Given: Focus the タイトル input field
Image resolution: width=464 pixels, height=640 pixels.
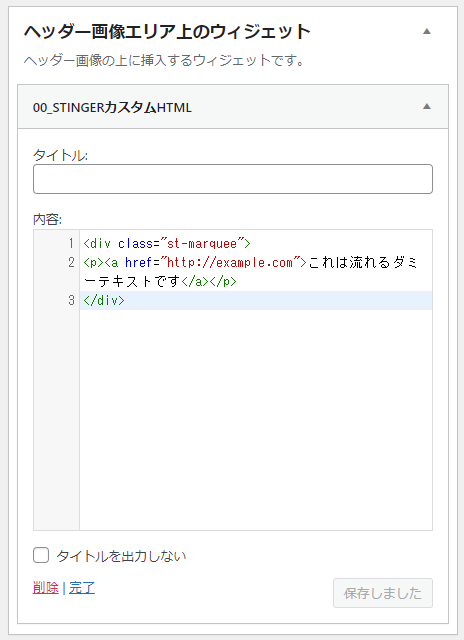Looking at the screenshot, I should [x=233, y=179].
